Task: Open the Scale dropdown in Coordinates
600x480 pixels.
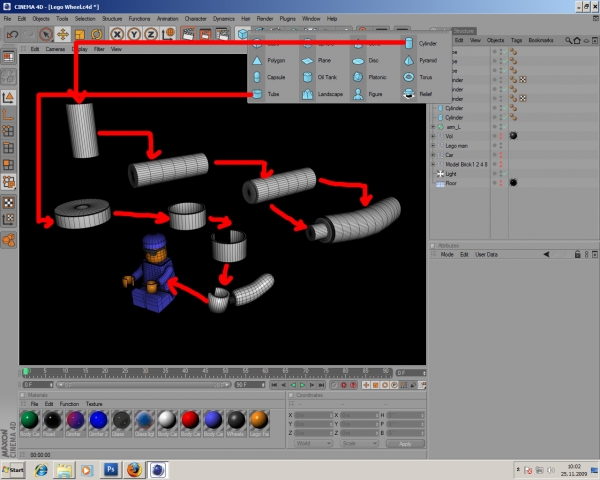Action: coord(359,443)
